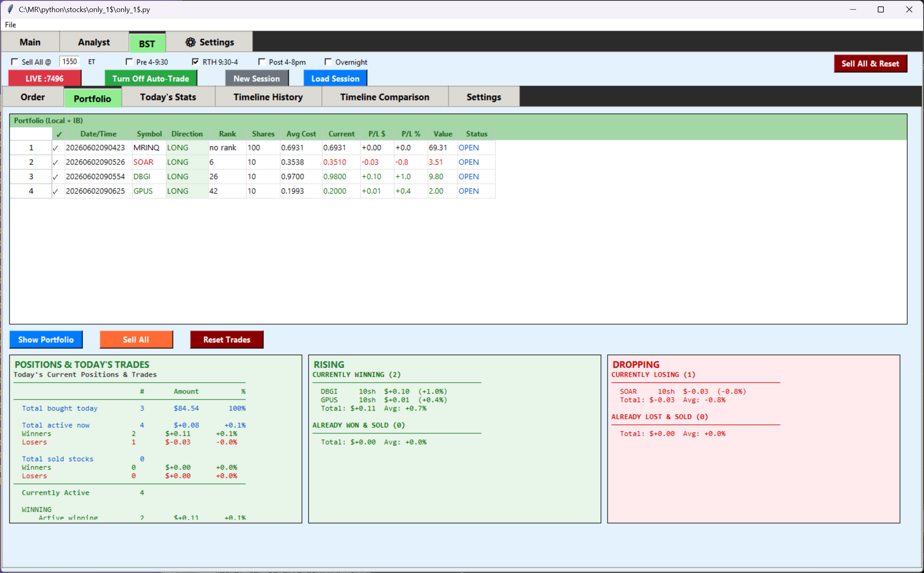
Task: Enable the Pre 4-9:30 checkbox
Action: (129, 62)
